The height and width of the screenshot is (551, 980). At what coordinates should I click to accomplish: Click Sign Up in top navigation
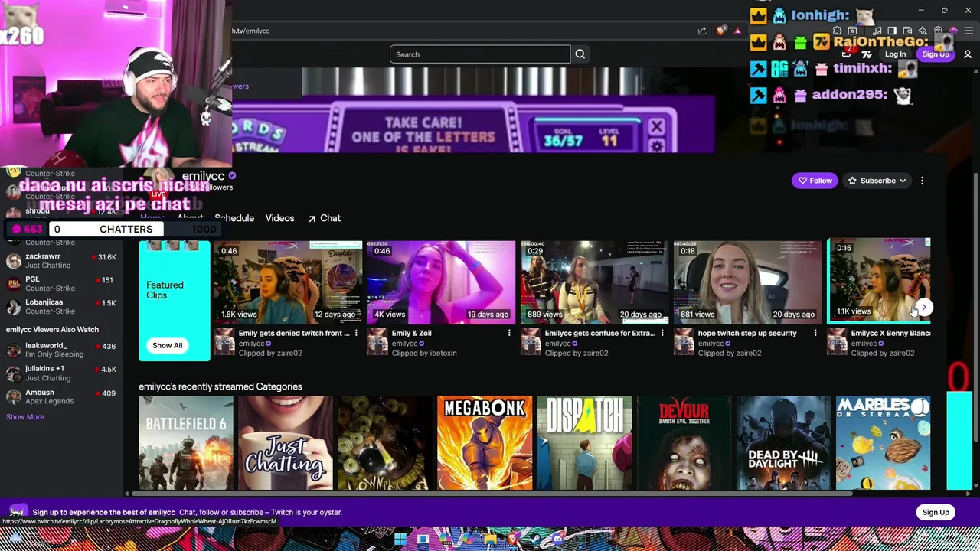click(936, 54)
